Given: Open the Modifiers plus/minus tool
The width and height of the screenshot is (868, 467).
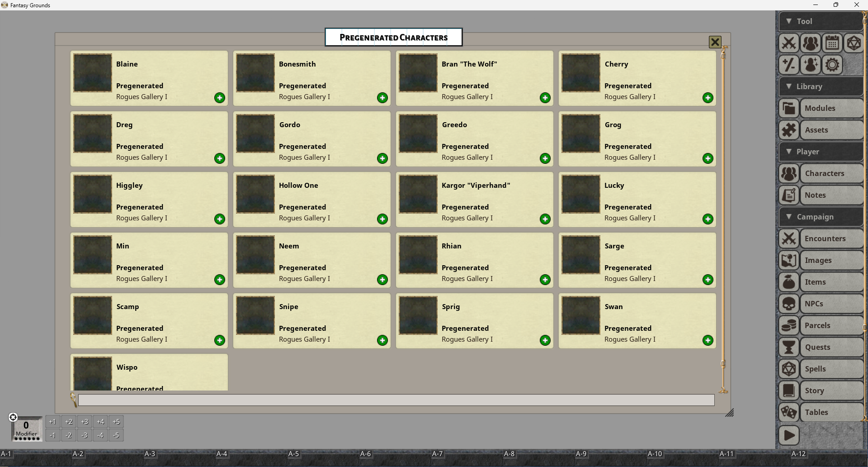Looking at the screenshot, I should coord(789,65).
